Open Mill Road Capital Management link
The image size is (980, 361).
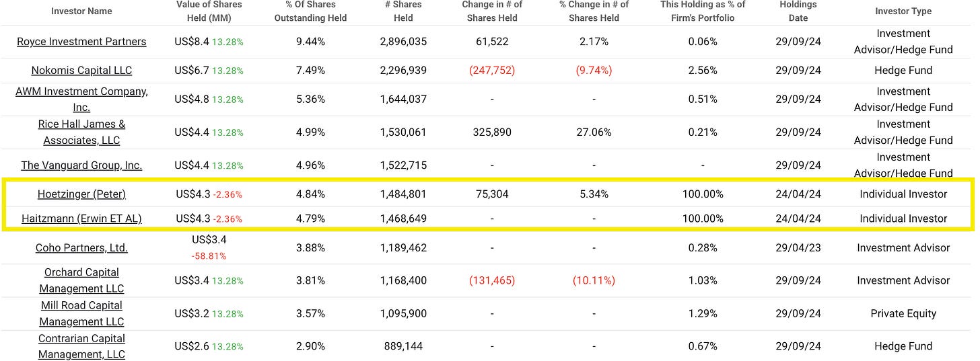coord(81,313)
